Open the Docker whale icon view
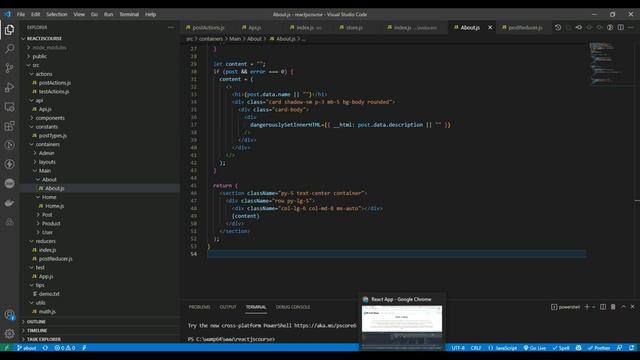 pos(9,202)
